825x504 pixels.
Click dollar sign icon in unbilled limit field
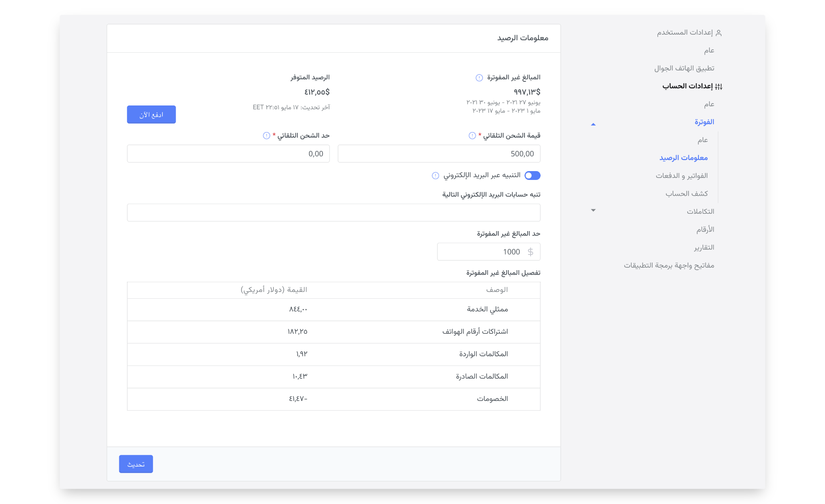pyautogui.click(x=531, y=252)
